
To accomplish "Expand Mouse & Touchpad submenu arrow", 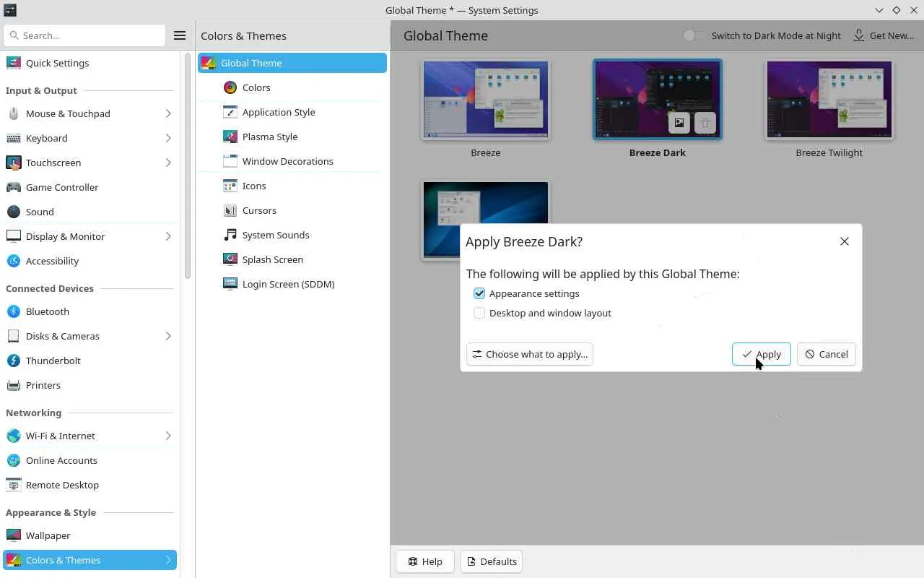I will pos(168,113).
